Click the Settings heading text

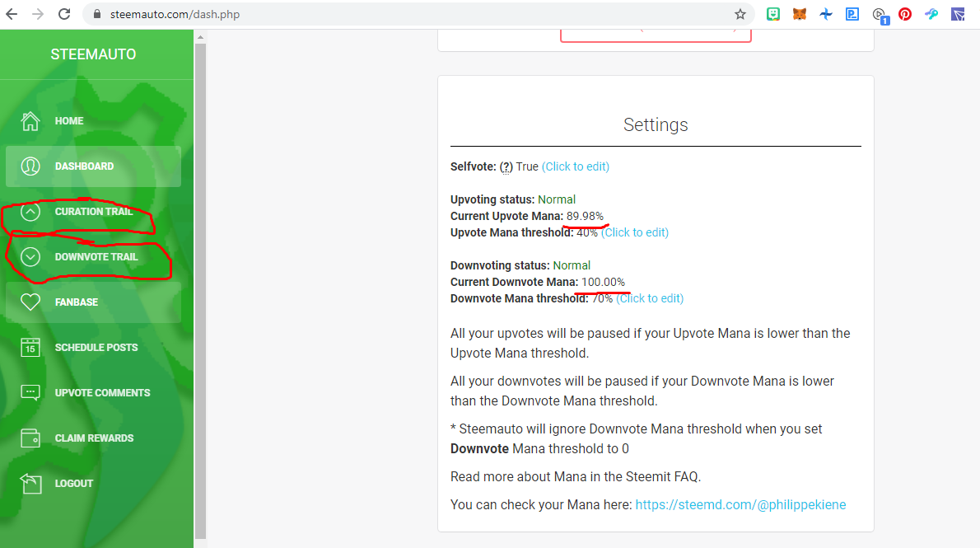tap(656, 124)
